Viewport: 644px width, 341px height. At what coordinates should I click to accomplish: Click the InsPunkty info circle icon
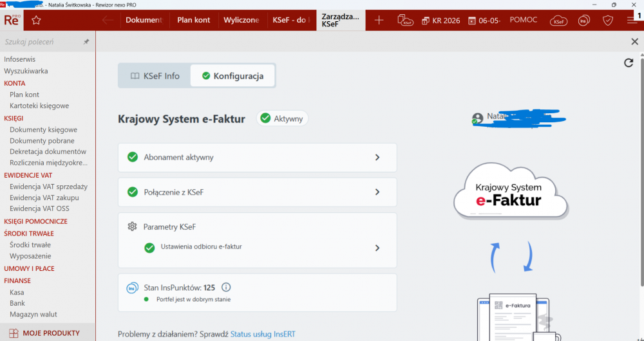click(x=226, y=287)
